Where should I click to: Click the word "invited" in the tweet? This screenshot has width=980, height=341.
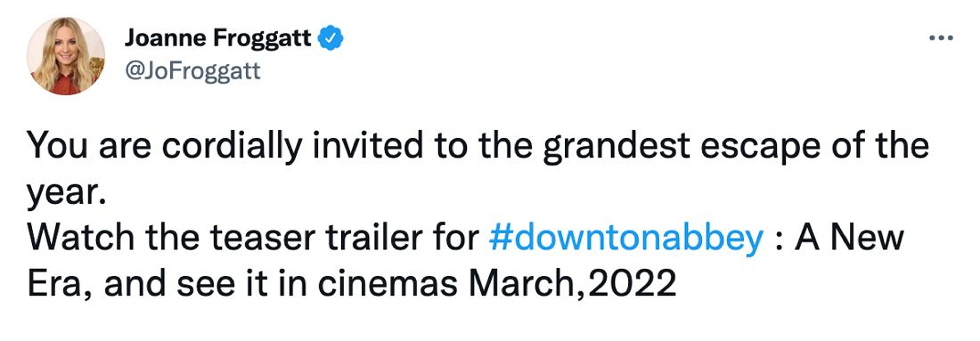(367, 146)
